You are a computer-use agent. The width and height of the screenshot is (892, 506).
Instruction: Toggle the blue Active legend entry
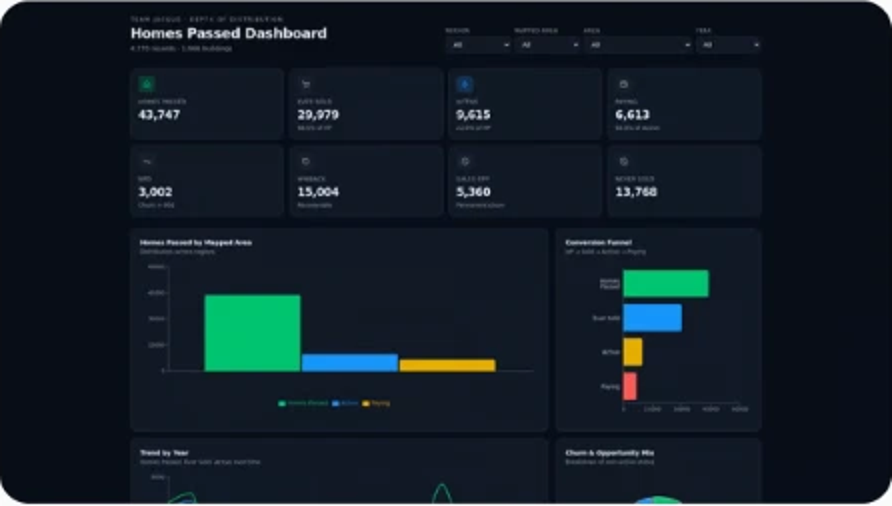(x=345, y=403)
